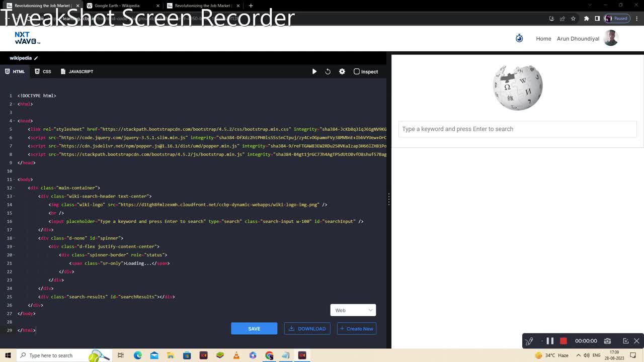Bookmark this page with star icon
The image size is (644, 362).
(573, 19)
